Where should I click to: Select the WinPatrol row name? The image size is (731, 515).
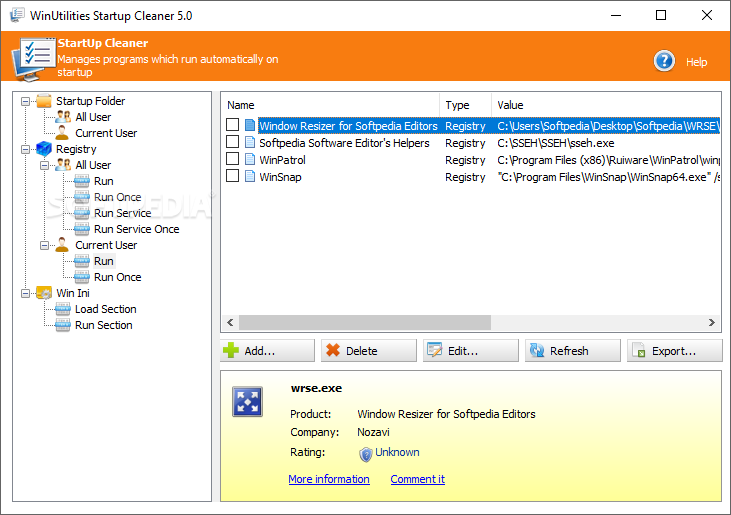tap(283, 160)
